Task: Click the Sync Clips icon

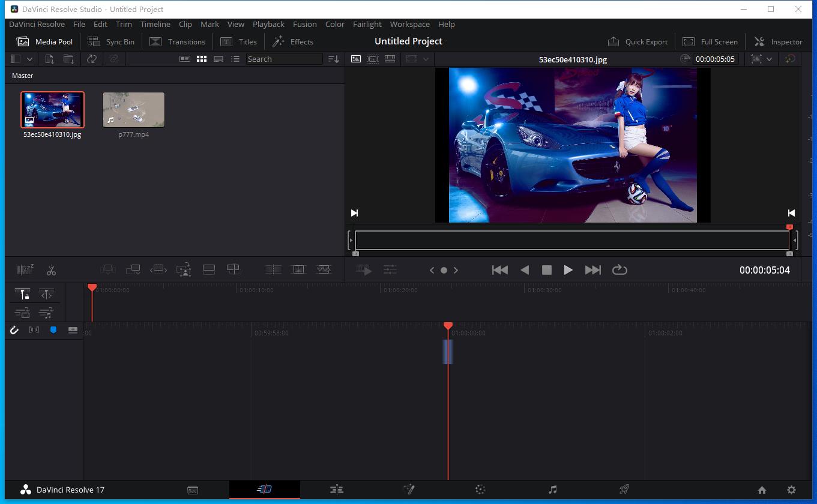Action: (x=92, y=59)
